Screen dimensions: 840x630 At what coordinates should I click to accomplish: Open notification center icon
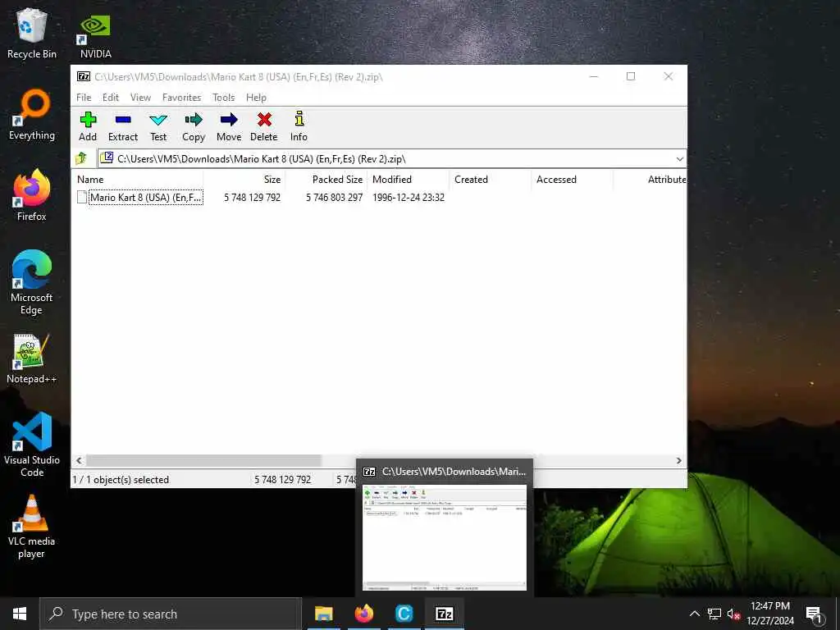click(814, 614)
